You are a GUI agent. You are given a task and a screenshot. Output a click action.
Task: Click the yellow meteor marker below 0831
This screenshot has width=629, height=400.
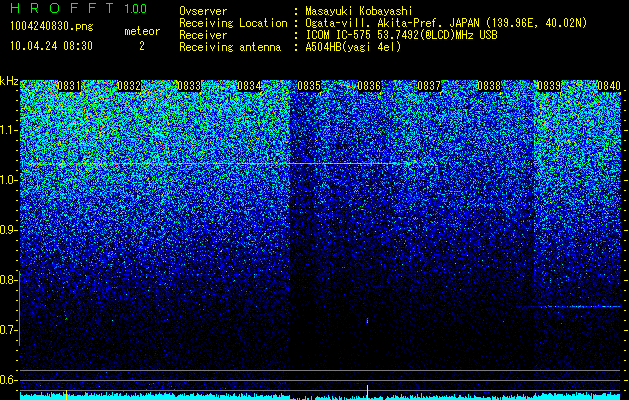[x=67, y=394]
